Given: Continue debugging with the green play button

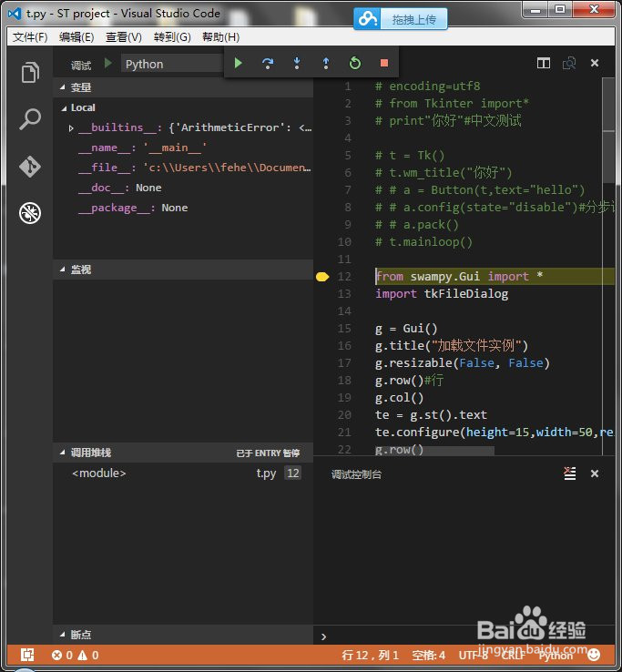Looking at the screenshot, I should pyautogui.click(x=239, y=64).
